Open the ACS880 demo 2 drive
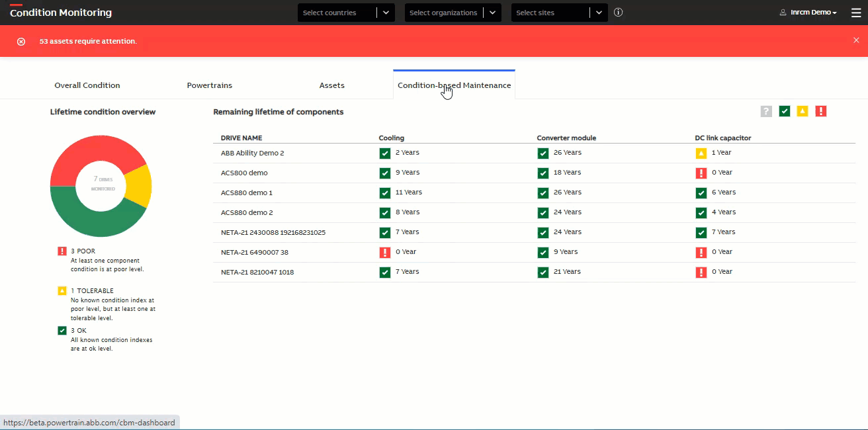Viewport: 868px width, 430px height. pyautogui.click(x=247, y=212)
